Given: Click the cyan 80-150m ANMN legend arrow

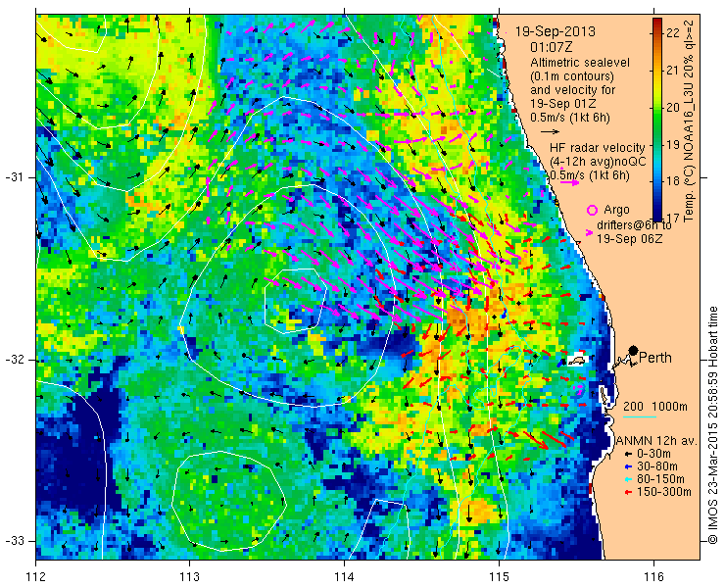Looking at the screenshot, I should point(627,479).
